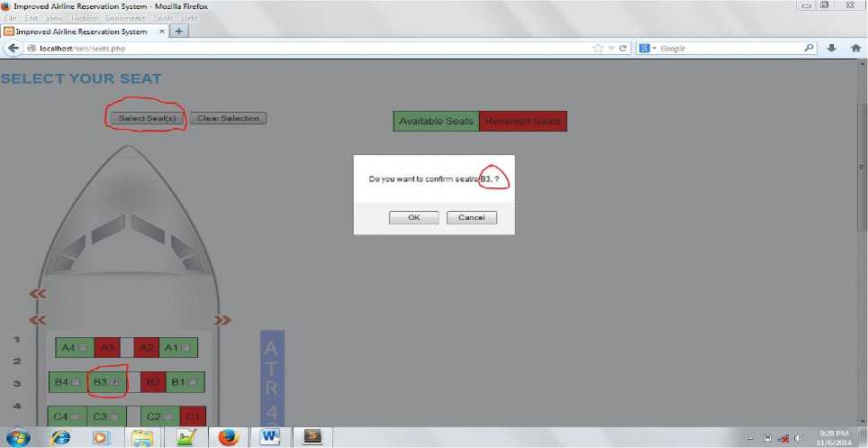Tick the A4 seat checkbox
Screen dimensions: 868x448
[x=83, y=348]
